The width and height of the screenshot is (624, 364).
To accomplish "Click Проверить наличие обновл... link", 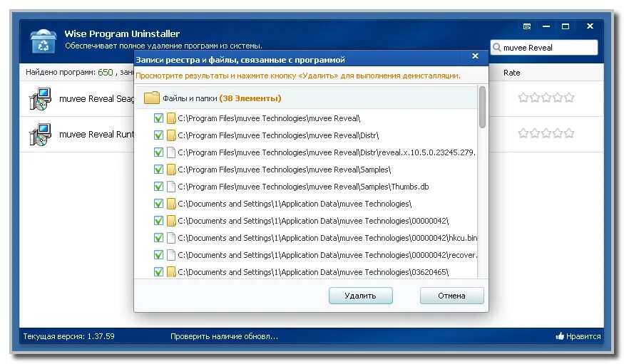I will (224, 337).
